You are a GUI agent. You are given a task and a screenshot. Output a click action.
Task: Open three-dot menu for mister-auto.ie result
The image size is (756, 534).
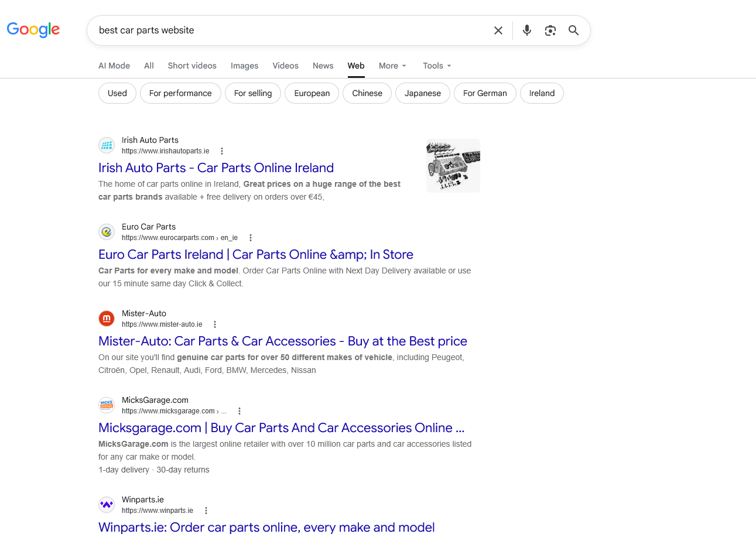tap(215, 324)
